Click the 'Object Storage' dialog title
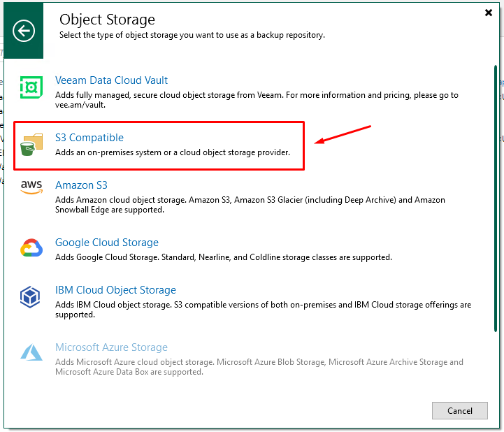504x432 pixels. pos(107,20)
